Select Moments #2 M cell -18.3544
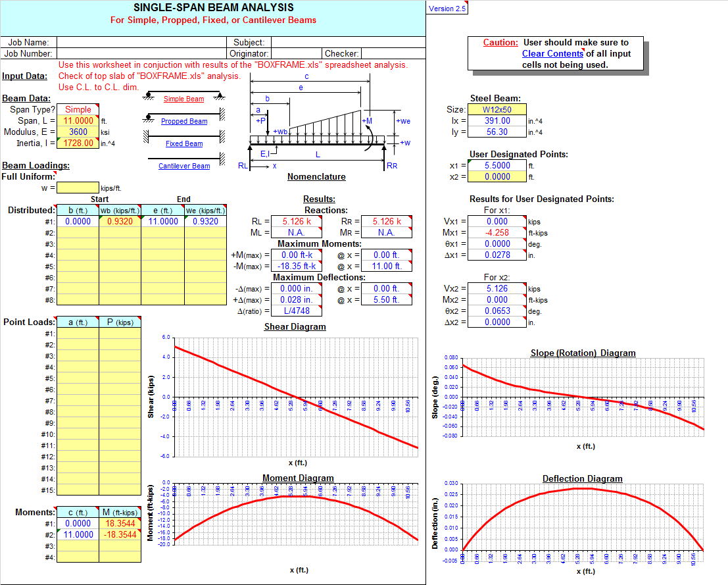Viewport: 728px width, 585px height. pyautogui.click(x=120, y=534)
